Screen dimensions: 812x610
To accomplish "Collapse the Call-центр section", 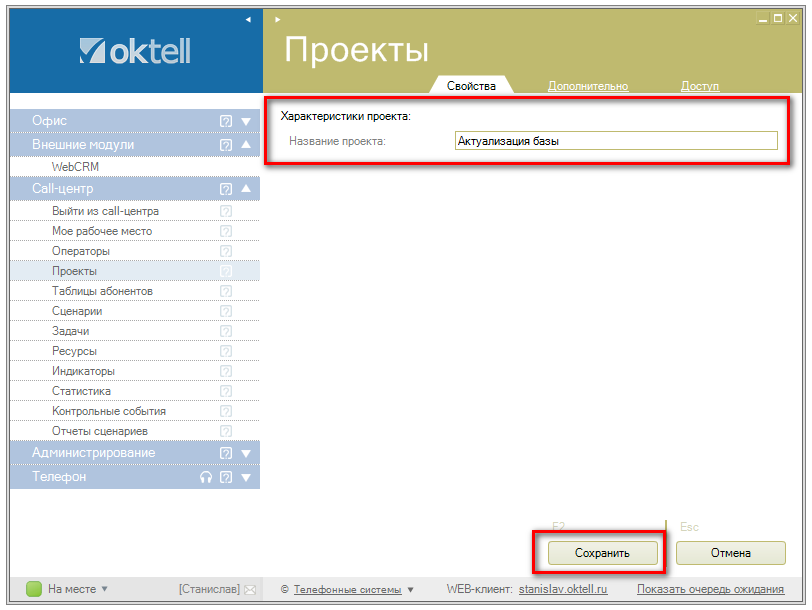I will [x=245, y=189].
